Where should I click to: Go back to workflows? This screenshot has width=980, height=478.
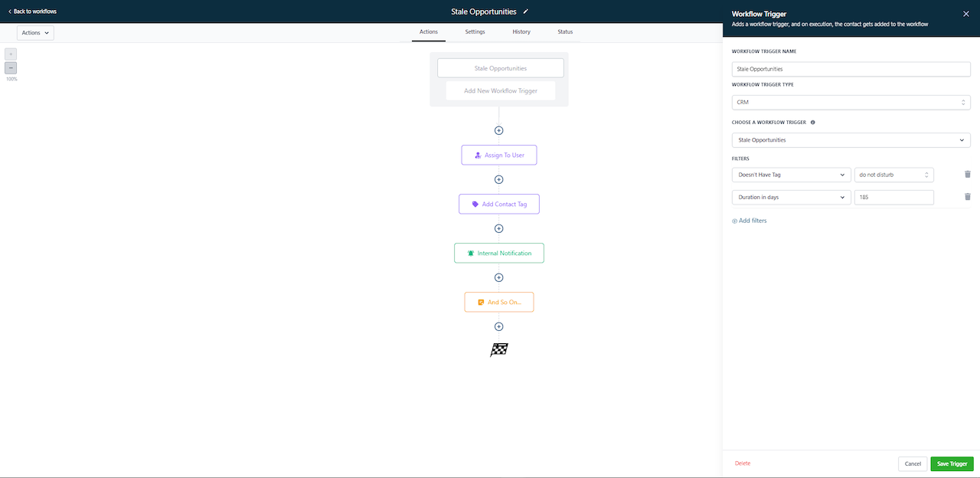click(32, 11)
